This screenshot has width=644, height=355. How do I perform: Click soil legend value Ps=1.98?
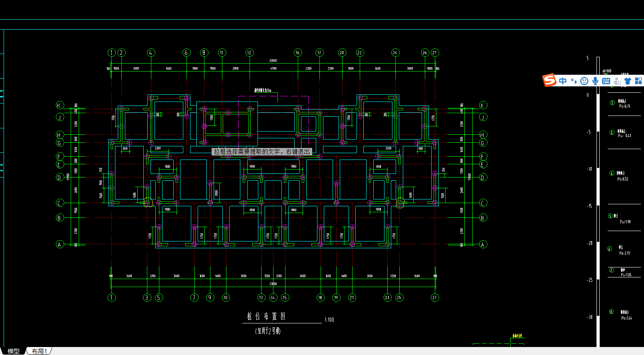pyautogui.click(x=626, y=222)
